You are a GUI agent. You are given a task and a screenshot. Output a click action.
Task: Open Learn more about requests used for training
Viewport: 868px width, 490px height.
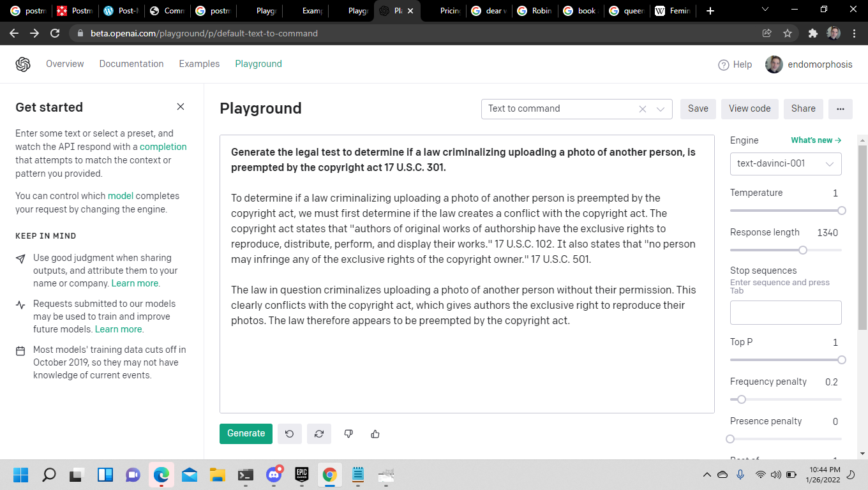click(x=118, y=329)
